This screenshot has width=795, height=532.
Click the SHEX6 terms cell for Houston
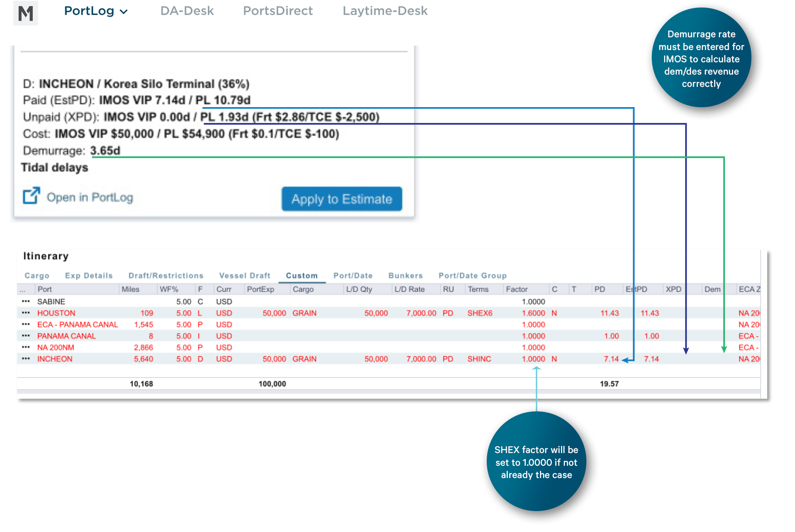point(480,313)
